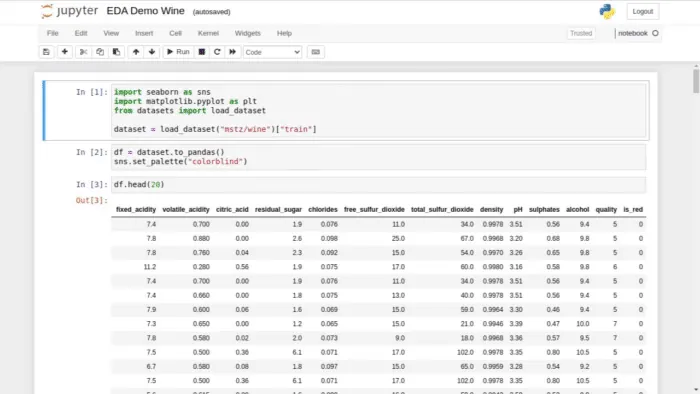
Task: Click the In [1] cell prompt
Action: (x=92, y=92)
